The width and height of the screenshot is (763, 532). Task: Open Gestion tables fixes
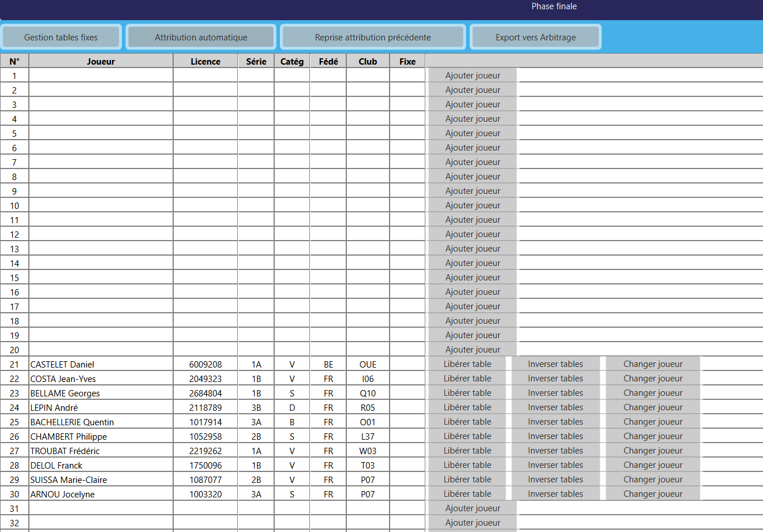[61, 38]
